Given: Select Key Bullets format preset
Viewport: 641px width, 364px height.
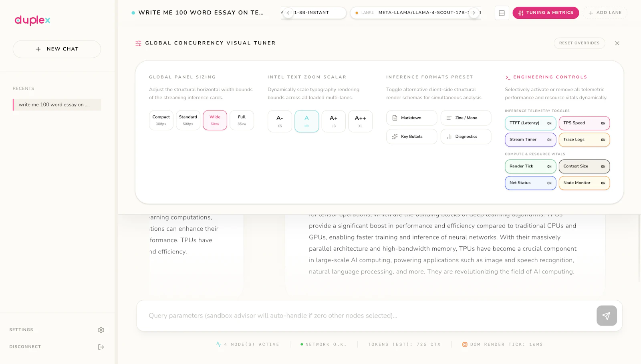Looking at the screenshot, I should tap(411, 137).
